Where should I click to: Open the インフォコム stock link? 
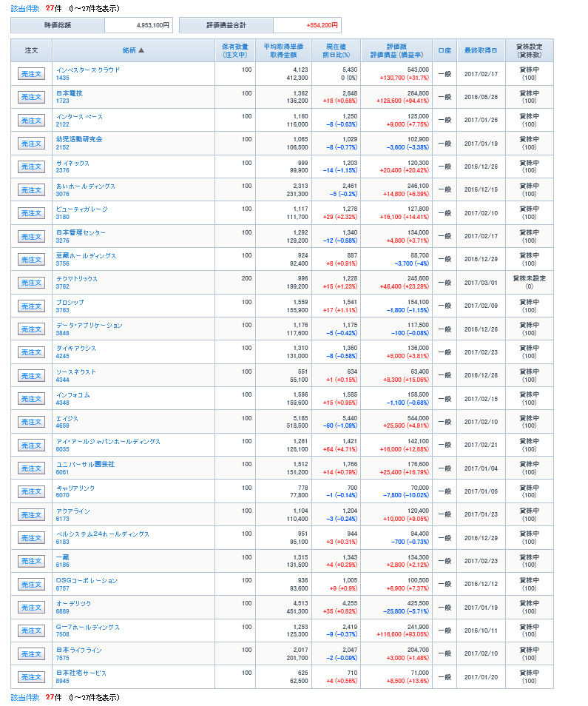click(73, 395)
